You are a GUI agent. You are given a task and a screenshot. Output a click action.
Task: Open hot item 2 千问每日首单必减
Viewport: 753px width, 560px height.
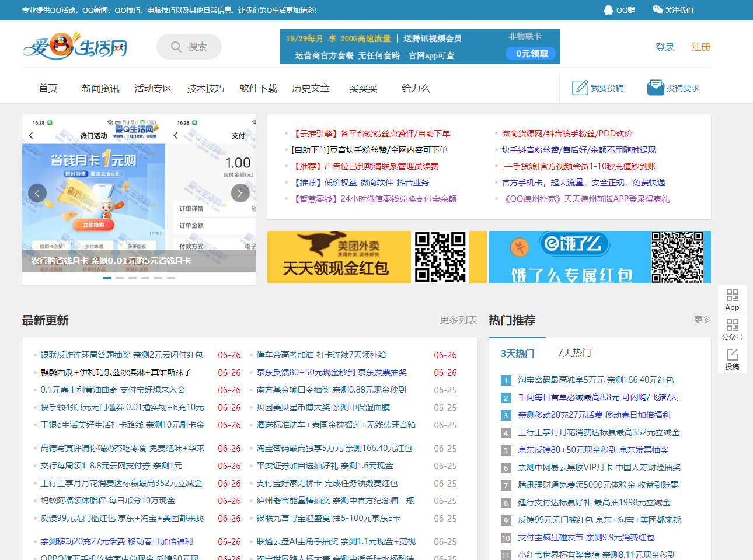click(x=598, y=397)
